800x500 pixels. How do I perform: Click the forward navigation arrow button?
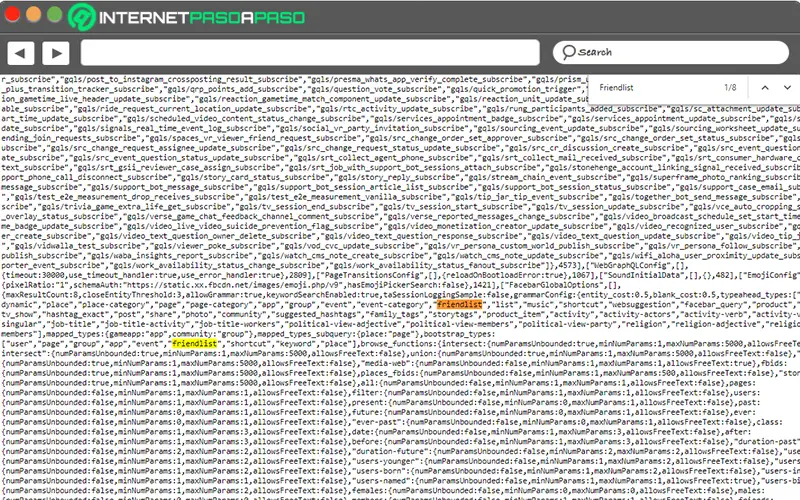pos(56,53)
